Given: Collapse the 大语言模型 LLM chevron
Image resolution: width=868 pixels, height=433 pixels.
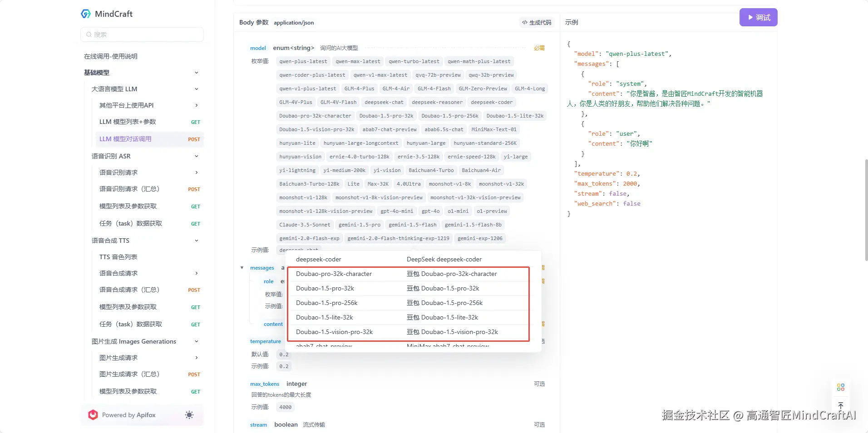Looking at the screenshot, I should pyautogui.click(x=197, y=89).
